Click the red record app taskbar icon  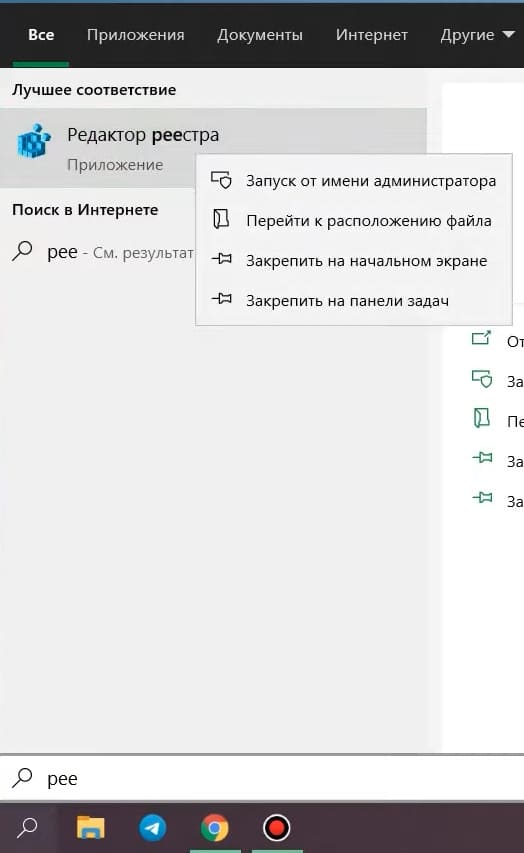coord(276,827)
